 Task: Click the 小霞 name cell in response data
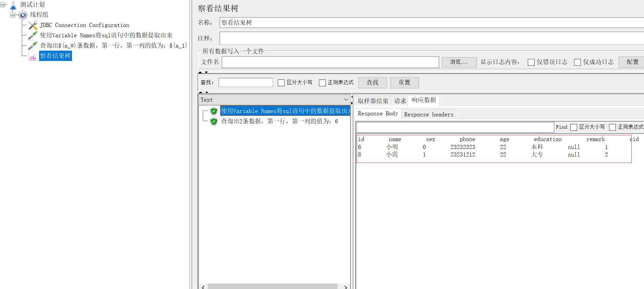point(392,154)
